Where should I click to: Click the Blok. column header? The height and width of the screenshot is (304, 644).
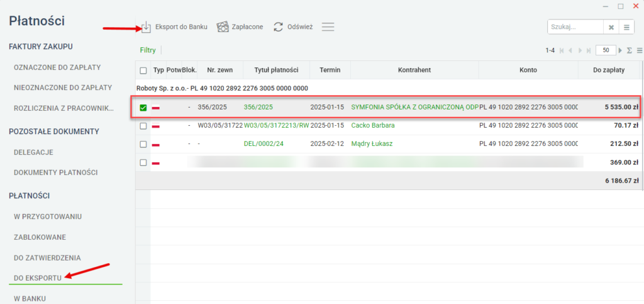click(x=189, y=70)
